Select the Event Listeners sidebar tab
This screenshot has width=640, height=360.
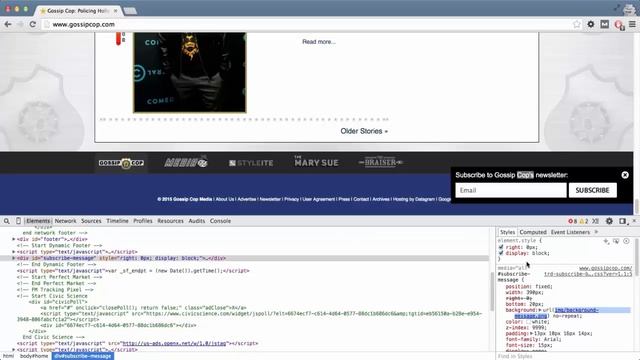(570, 232)
